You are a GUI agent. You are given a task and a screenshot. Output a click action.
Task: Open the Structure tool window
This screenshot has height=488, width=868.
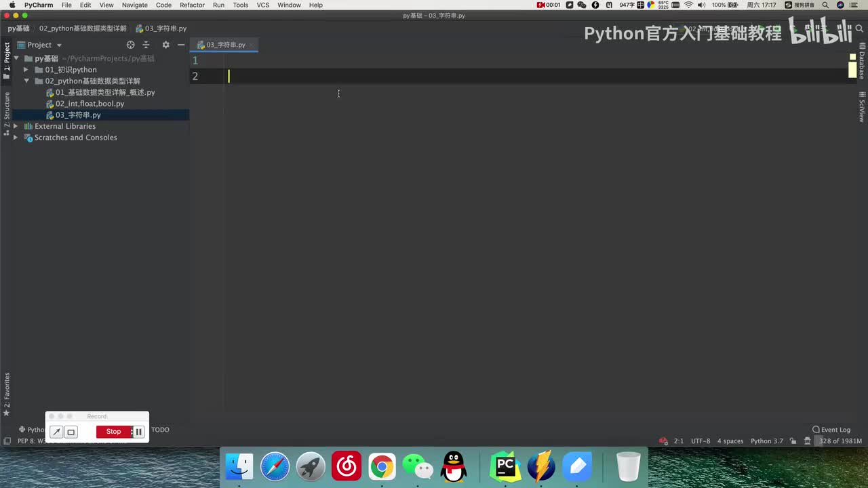point(6,114)
